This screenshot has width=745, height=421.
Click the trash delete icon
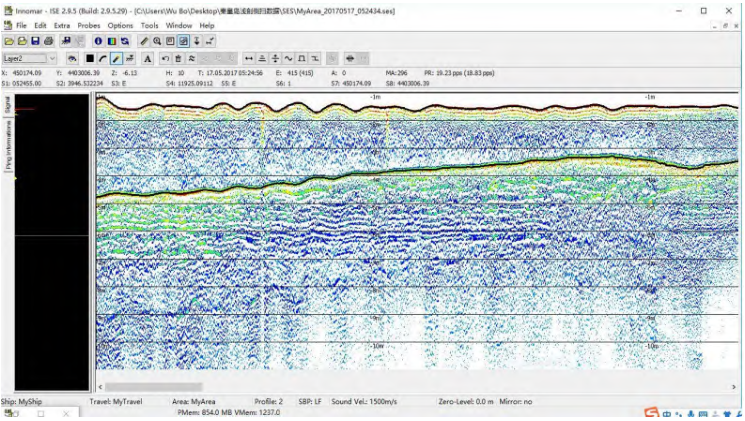[x=178, y=58]
